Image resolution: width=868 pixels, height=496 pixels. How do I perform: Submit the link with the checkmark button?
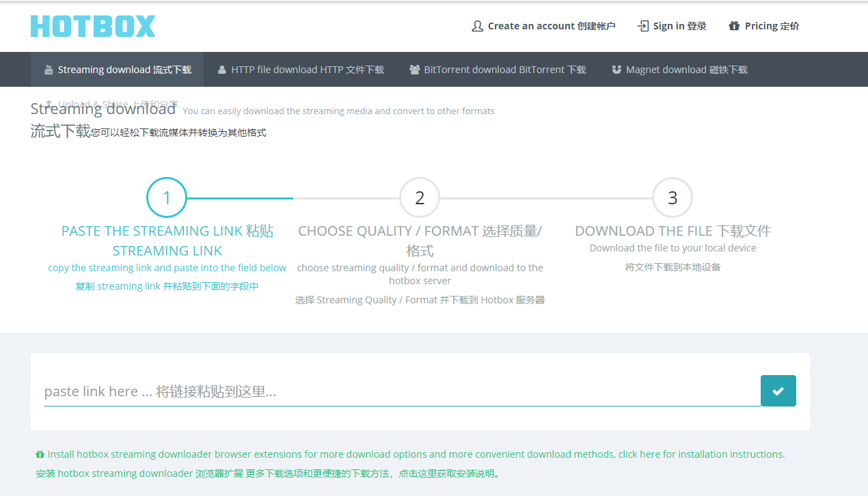[x=778, y=391]
